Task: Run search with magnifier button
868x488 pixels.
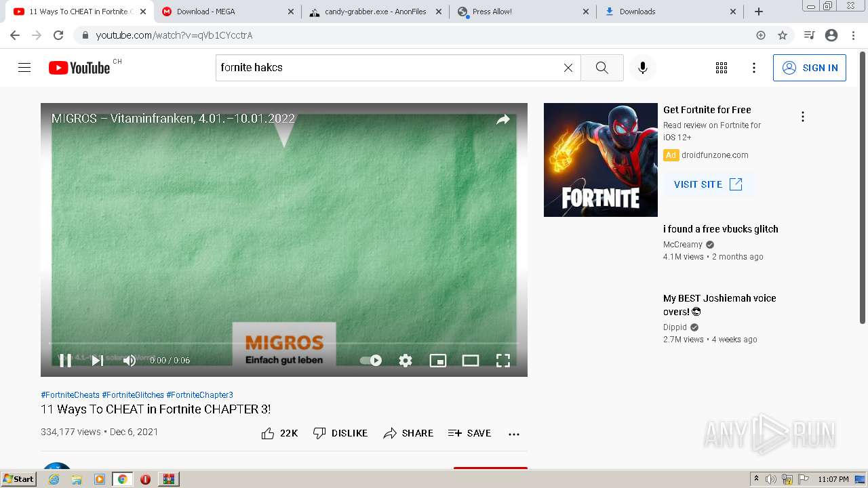Action: (602, 68)
